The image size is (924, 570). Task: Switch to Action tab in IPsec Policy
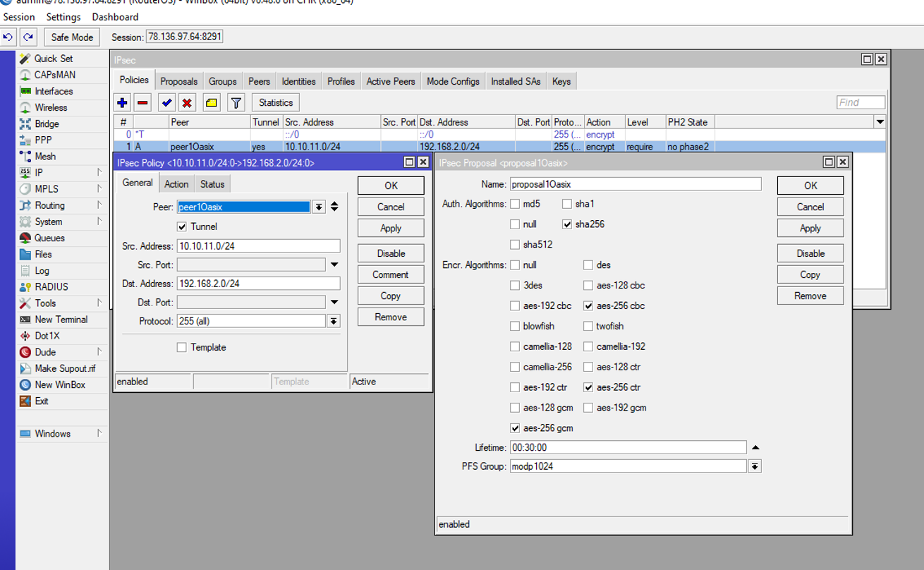[x=176, y=184]
